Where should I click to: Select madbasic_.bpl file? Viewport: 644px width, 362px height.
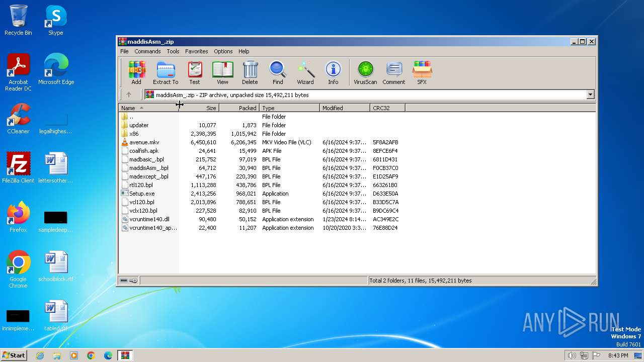click(262, 159)
